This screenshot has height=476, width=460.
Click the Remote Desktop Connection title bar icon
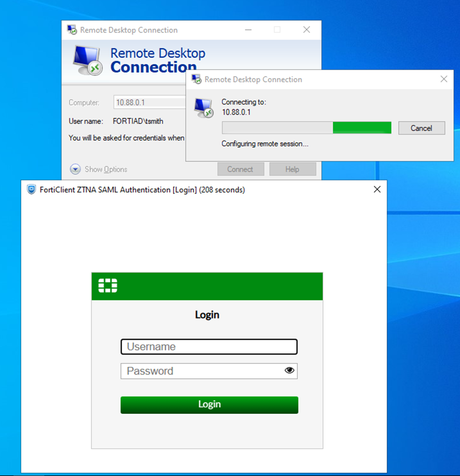click(x=72, y=30)
